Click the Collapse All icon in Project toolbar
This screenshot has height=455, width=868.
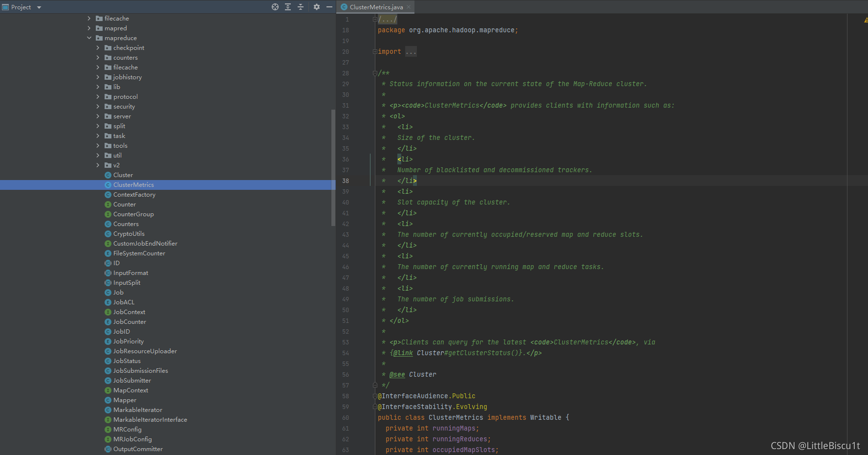tap(301, 7)
